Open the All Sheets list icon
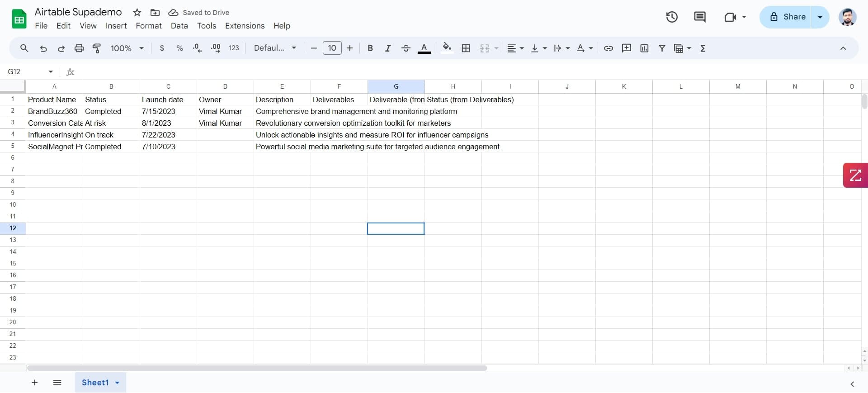This screenshot has width=868, height=393. pos(57,383)
